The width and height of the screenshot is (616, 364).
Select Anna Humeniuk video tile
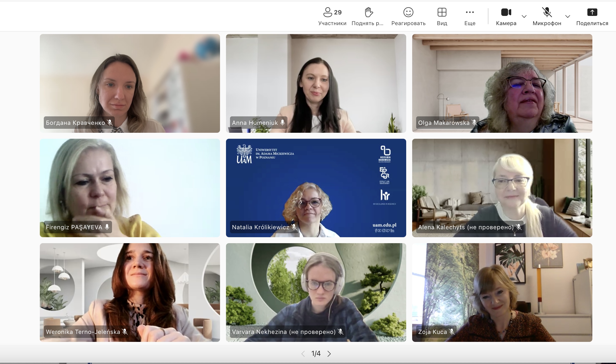[316, 83]
